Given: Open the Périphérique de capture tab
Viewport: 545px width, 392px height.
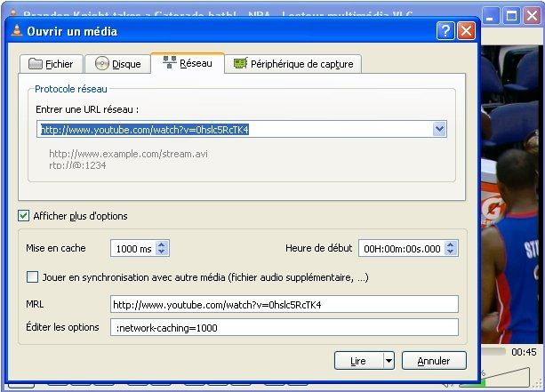Looking at the screenshot, I should pos(293,64).
